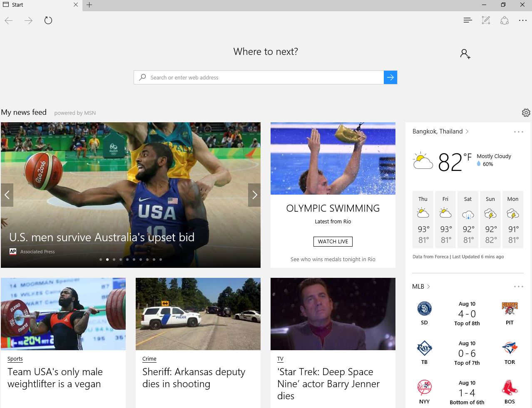
Task: Open the NYY vs BOS 1-4 score
Action: coord(467,393)
